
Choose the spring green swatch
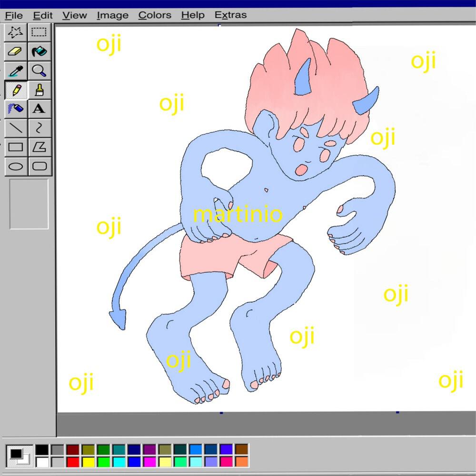click(x=180, y=462)
